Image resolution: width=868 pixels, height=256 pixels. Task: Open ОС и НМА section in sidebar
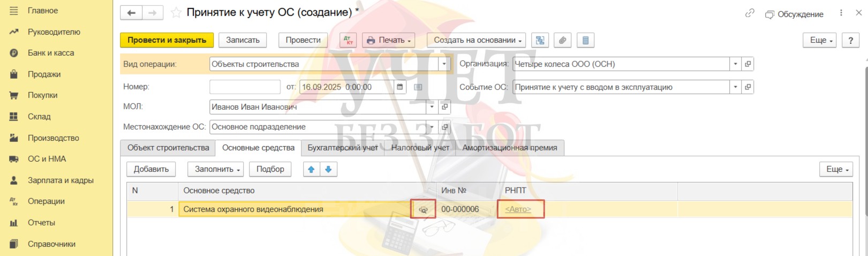[x=47, y=159]
